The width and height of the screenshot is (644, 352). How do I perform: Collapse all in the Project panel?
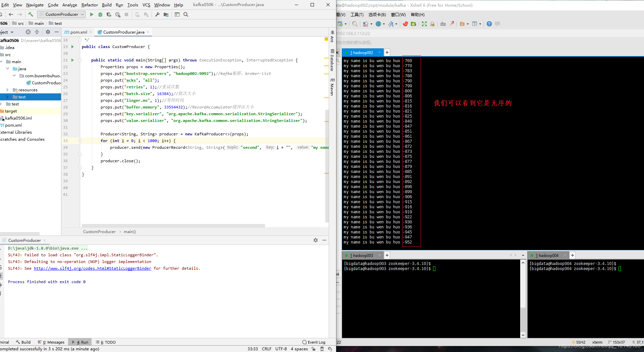[37, 32]
